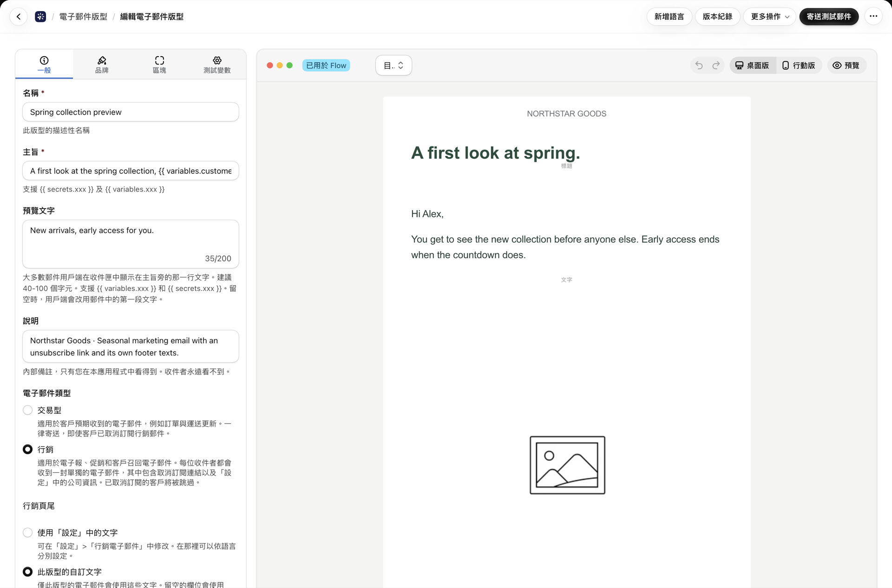Switch to the 品牌 tab
The image size is (892, 588).
[x=102, y=65]
